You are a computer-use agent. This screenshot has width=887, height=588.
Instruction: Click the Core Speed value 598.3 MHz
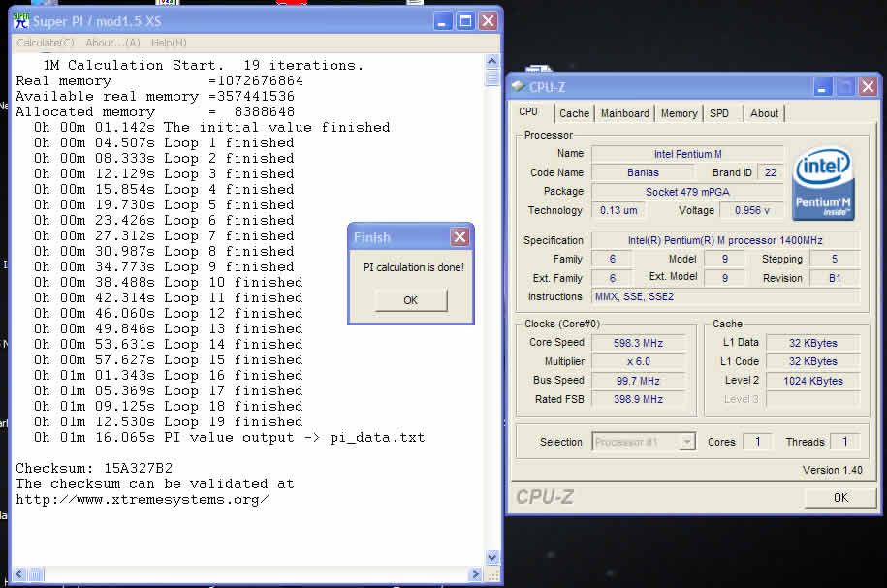(638, 343)
